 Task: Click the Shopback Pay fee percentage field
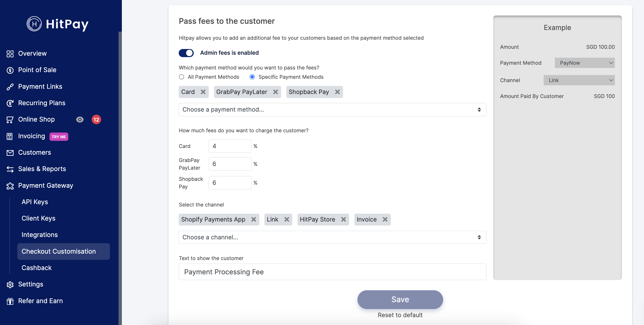[x=230, y=183]
